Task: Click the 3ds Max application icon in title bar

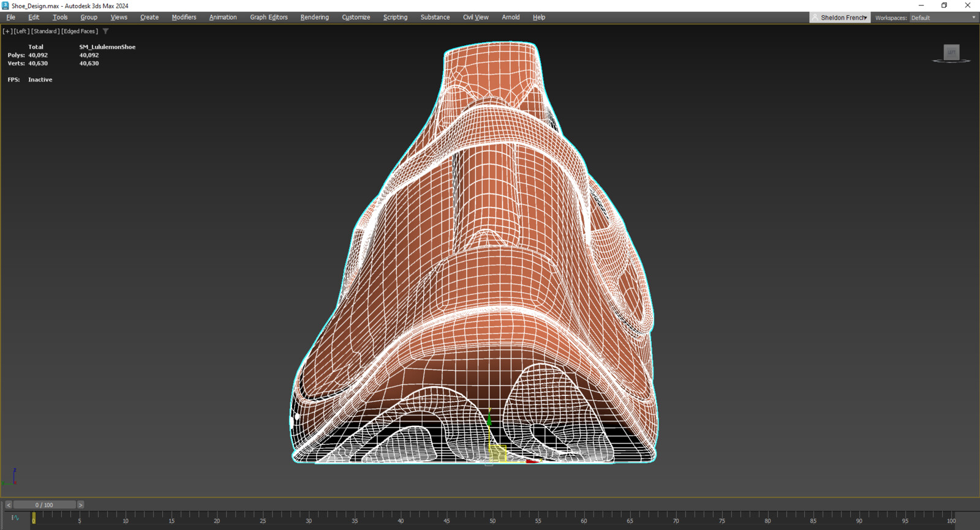Action: click(x=6, y=6)
